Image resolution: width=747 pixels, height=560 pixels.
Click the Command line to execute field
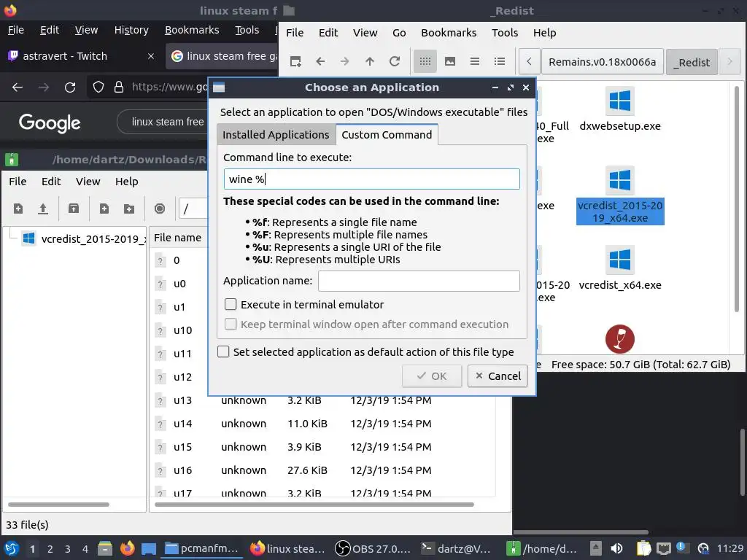pos(371,179)
